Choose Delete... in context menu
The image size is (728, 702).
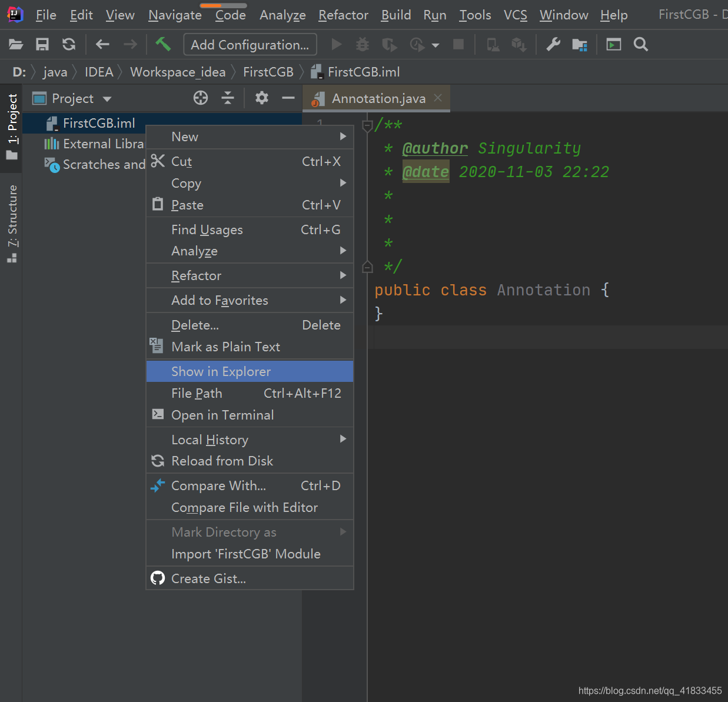[x=250, y=325]
